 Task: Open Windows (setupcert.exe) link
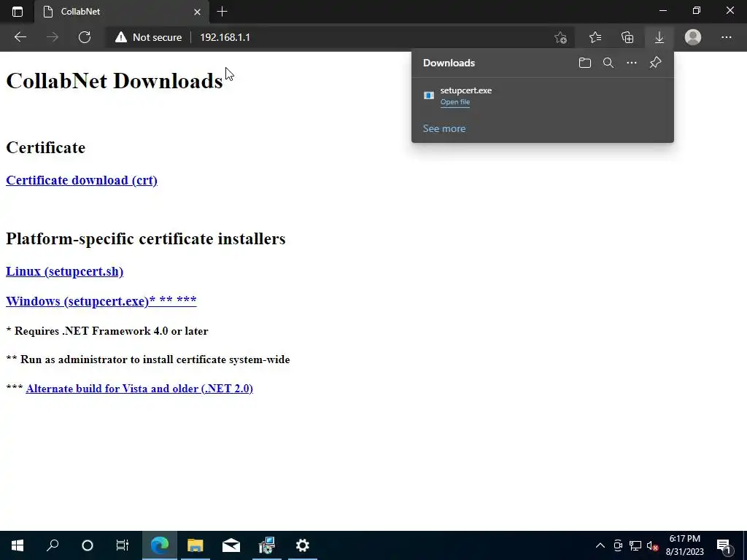(x=101, y=301)
